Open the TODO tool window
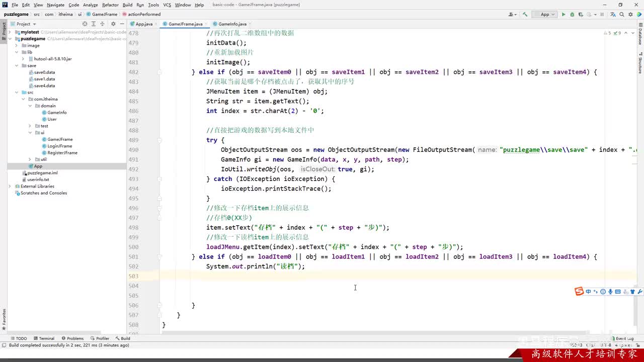This screenshot has width=644, height=362. pyautogui.click(x=19, y=338)
